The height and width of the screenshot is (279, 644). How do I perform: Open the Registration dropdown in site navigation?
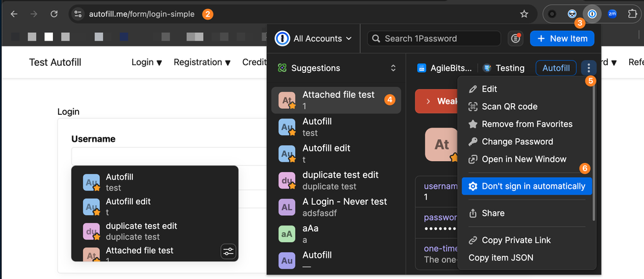point(202,63)
